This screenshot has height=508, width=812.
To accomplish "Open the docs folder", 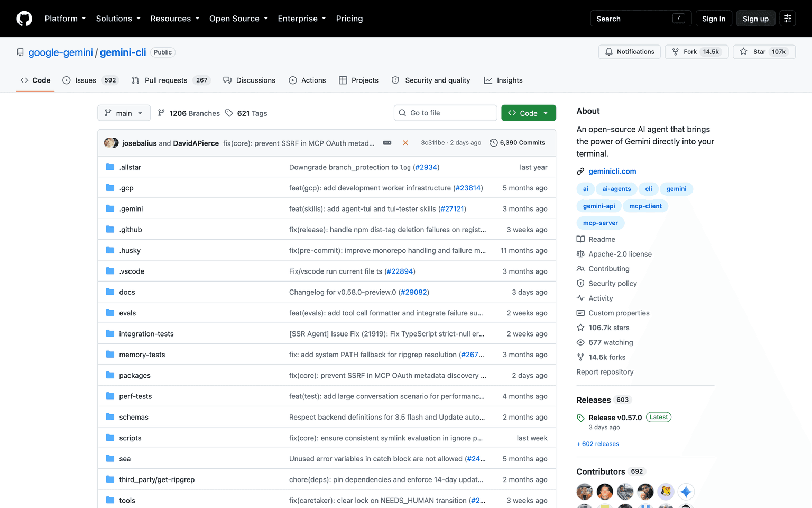I will tap(127, 292).
